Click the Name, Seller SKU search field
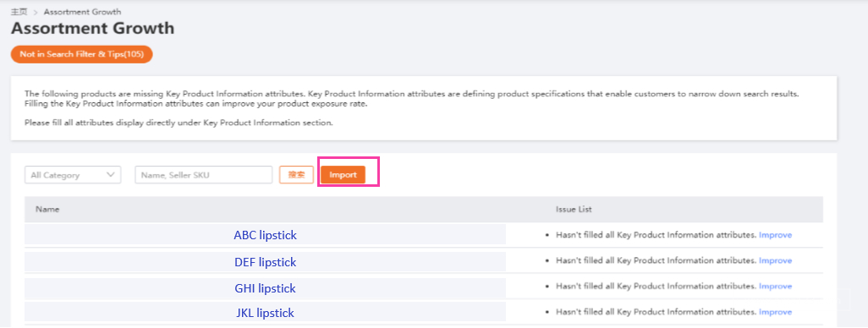The width and height of the screenshot is (868, 328). click(x=204, y=175)
